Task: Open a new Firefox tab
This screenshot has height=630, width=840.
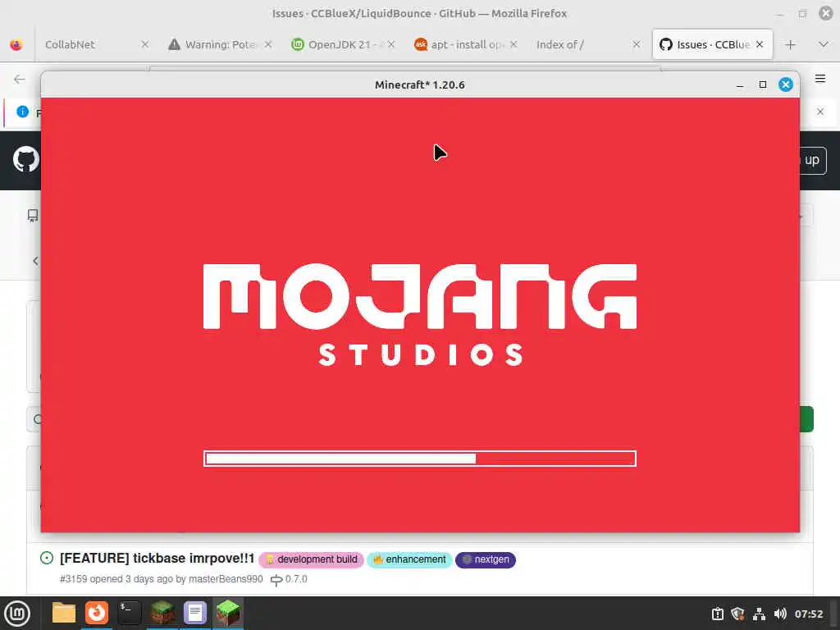Action: [x=790, y=44]
